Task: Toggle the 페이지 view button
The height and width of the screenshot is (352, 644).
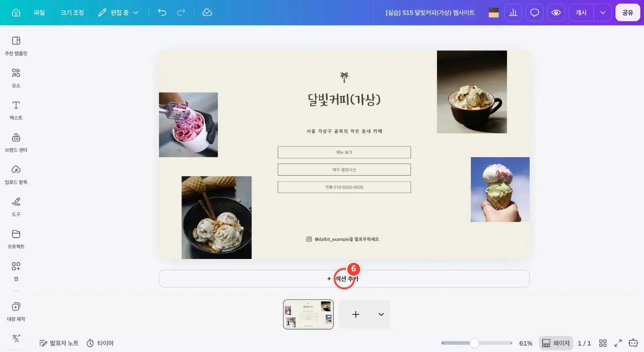Action: tap(556, 343)
